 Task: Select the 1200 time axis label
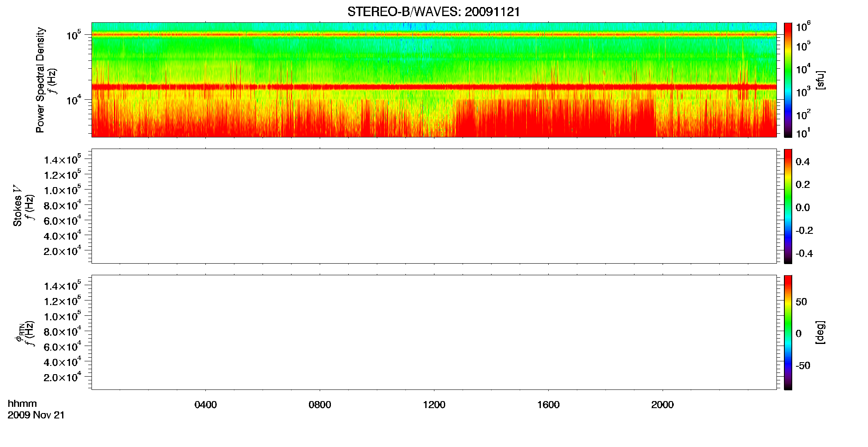(x=434, y=405)
